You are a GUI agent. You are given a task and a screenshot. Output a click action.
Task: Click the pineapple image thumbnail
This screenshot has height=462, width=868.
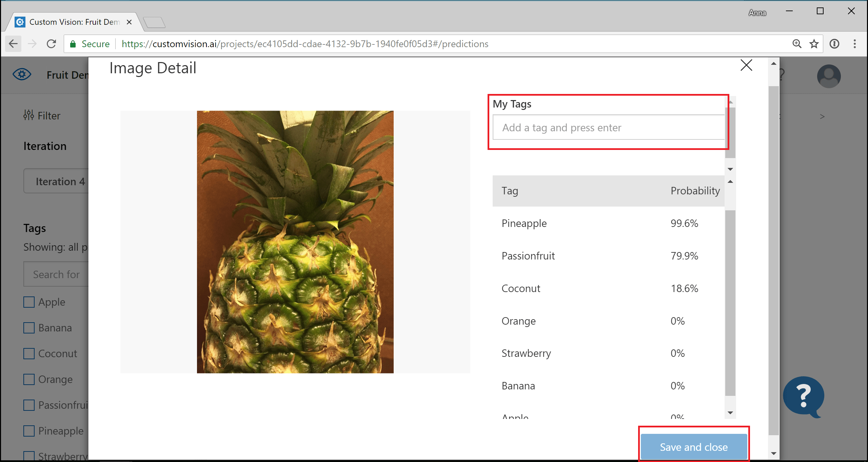click(x=296, y=241)
